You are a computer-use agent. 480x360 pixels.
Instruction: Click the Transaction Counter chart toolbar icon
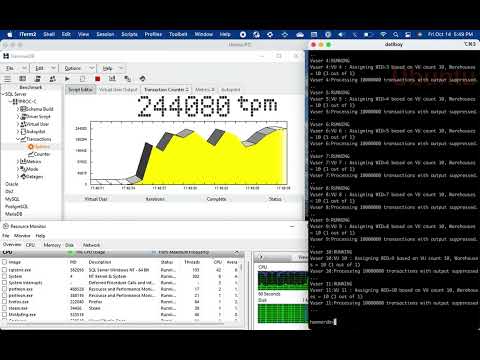point(112,79)
